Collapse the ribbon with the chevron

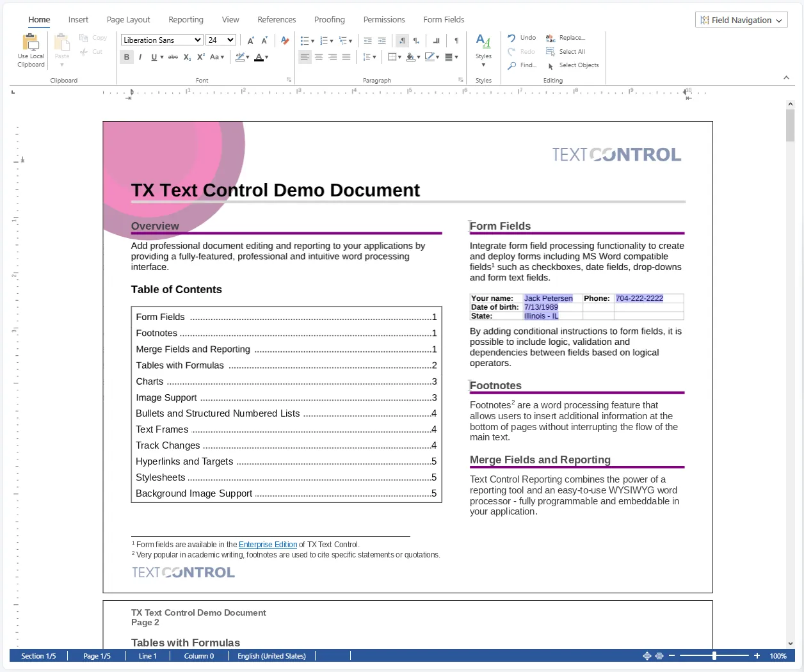786,78
